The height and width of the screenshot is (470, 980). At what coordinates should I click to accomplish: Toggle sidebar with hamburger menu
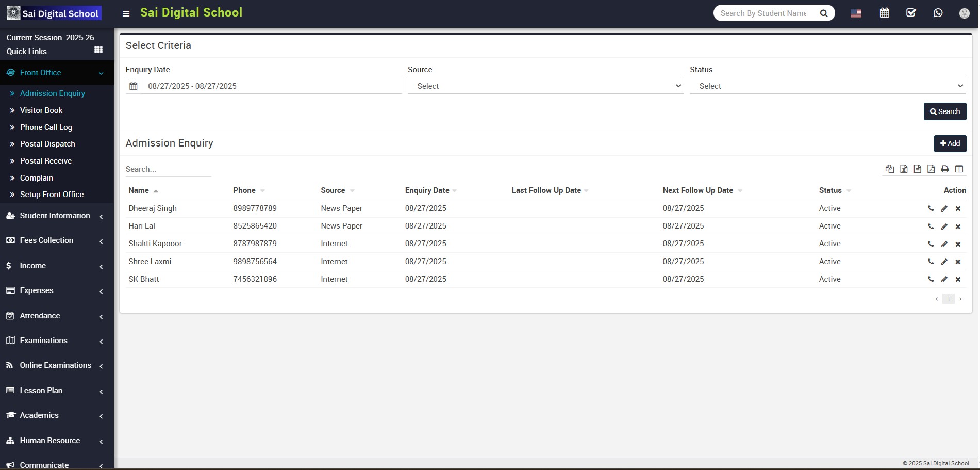pos(126,14)
